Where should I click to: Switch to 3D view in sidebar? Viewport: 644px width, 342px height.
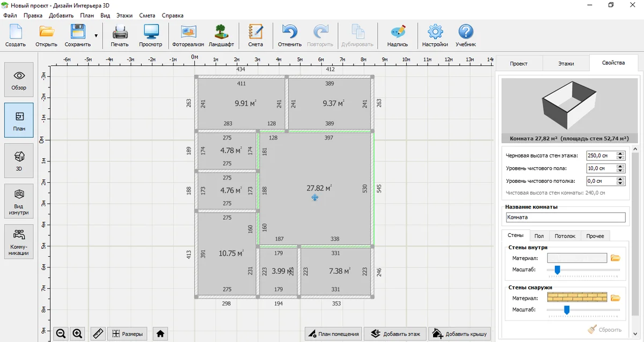(19, 160)
